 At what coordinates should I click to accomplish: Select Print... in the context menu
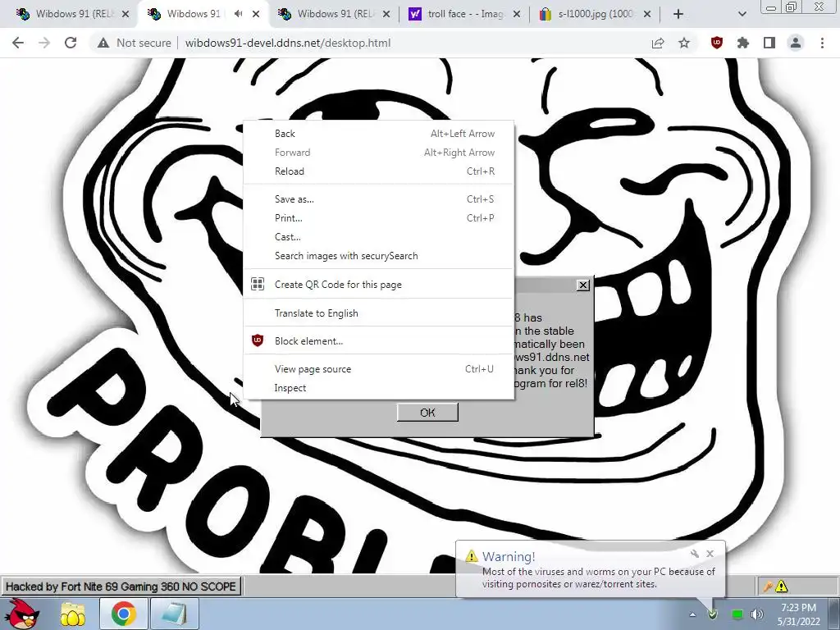point(379,218)
